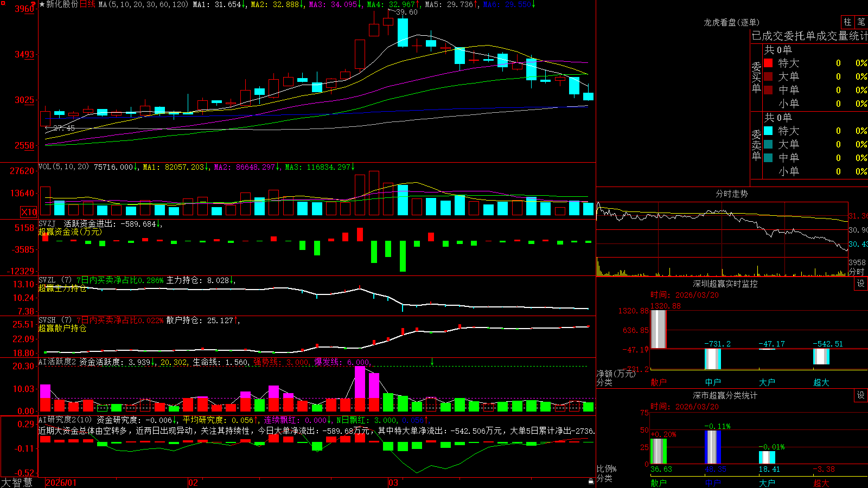Click the X10 volume multiplier box
Viewport: 868px width, 488px height.
pos(29,212)
